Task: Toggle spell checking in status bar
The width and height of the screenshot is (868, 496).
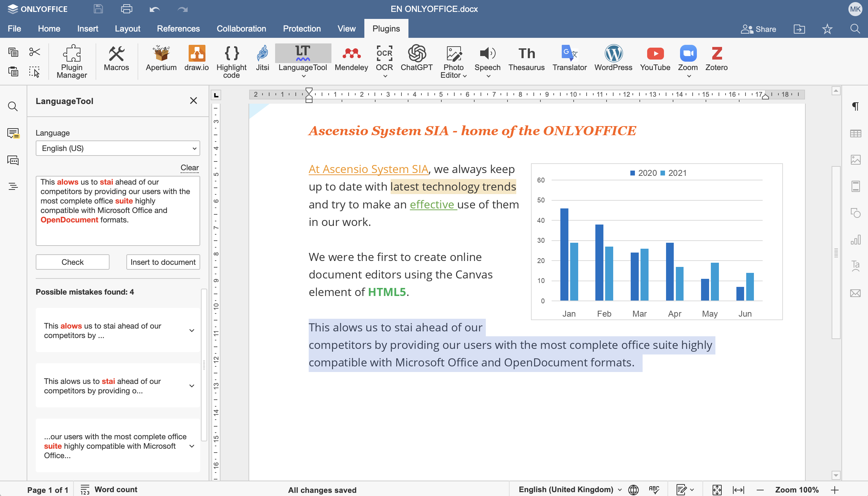Action: 653,490
